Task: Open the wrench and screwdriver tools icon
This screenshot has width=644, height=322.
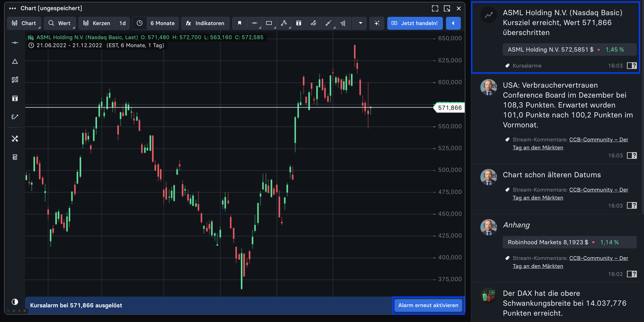Action: coord(15,138)
